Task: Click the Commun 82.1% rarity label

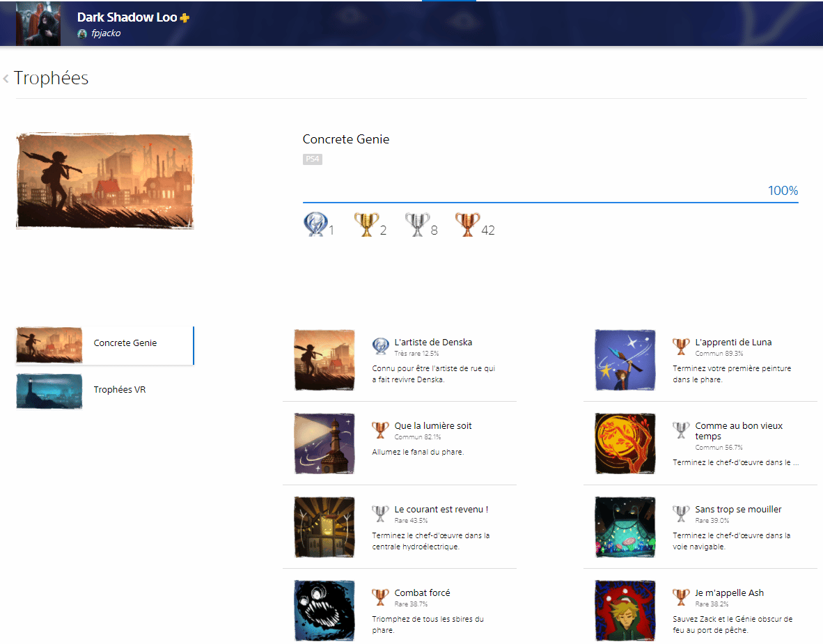Action: [x=418, y=437]
